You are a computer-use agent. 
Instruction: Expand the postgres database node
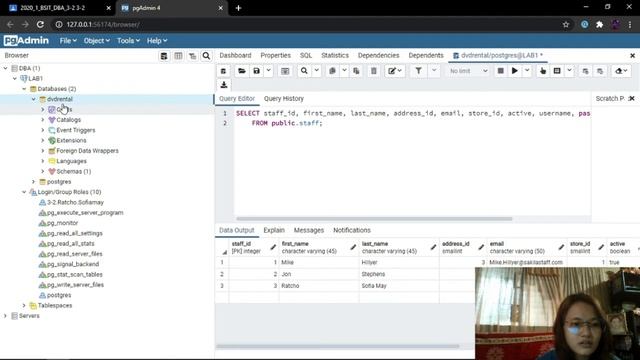click(x=33, y=182)
